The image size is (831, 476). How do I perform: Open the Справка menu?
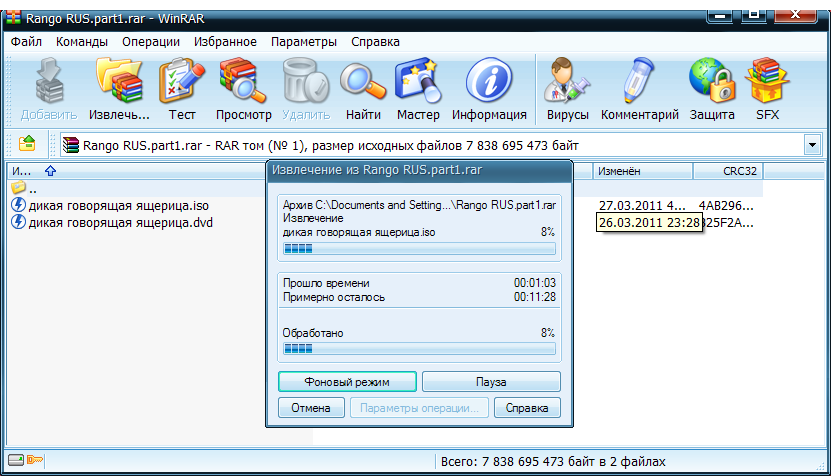(375, 42)
